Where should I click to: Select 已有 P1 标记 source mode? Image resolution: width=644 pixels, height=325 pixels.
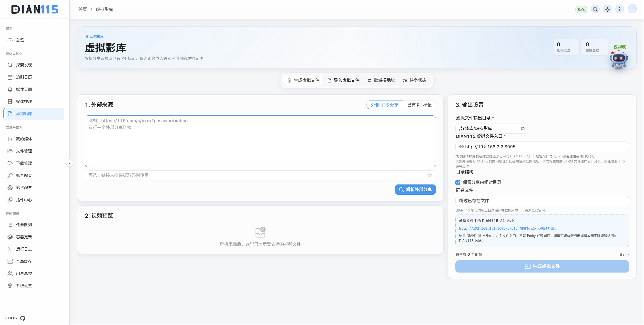tap(419, 105)
